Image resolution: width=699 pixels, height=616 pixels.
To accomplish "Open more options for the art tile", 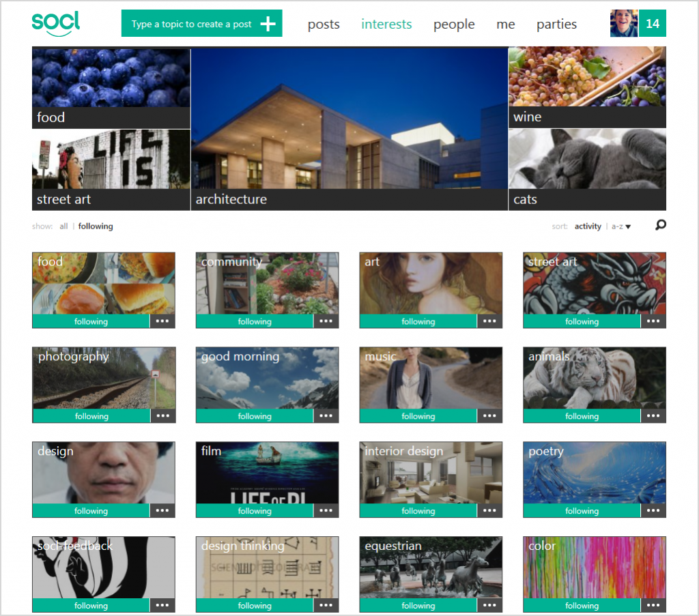I will (x=489, y=321).
